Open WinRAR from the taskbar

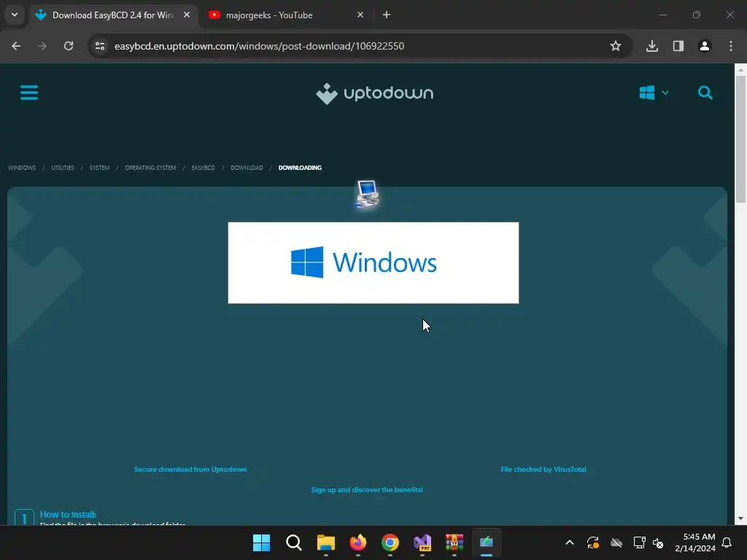454,542
